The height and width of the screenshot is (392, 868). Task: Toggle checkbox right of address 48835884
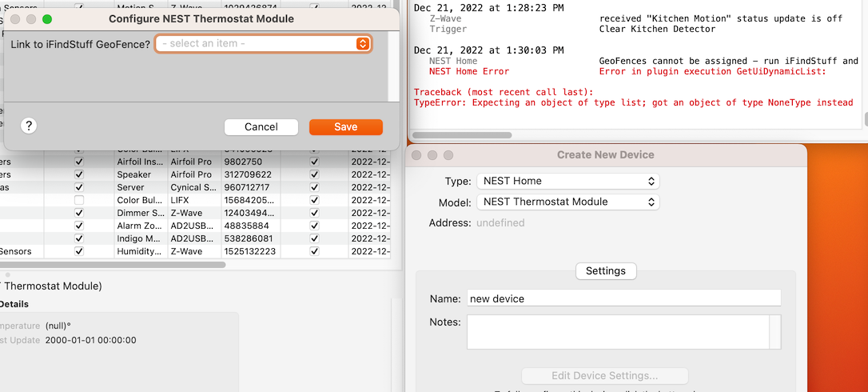click(x=314, y=226)
